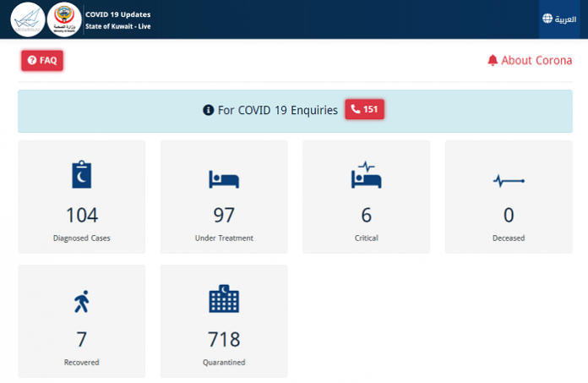Image resolution: width=588 pixels, height=383 pixels.
Task: Click the Quarantined label
Action: 224,363
